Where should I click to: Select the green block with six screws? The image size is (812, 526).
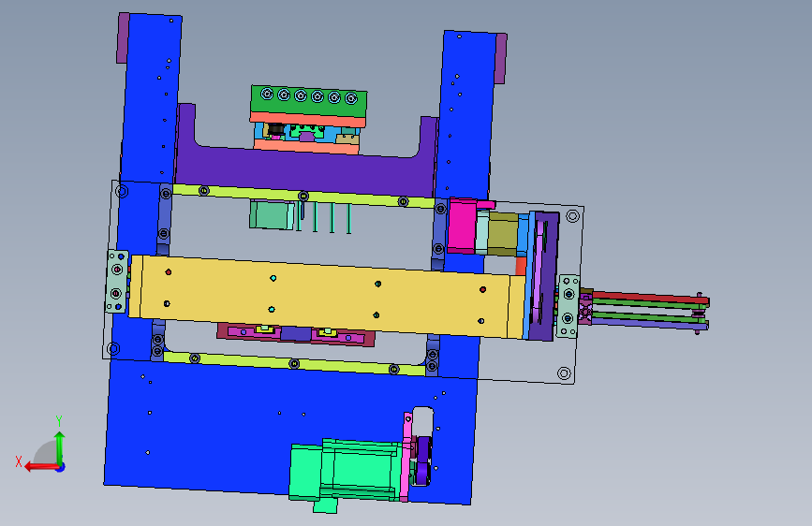(309, 99)
